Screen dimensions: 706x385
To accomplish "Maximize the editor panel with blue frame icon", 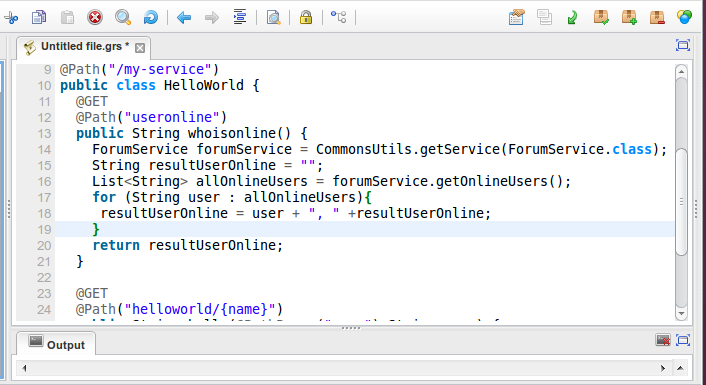I will pos(683,45).
